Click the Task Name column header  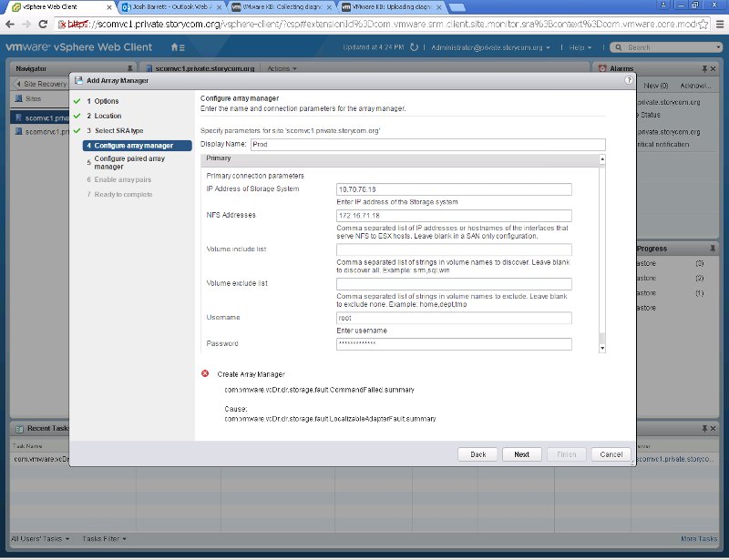pyautogui.click(x=27, y=445)
